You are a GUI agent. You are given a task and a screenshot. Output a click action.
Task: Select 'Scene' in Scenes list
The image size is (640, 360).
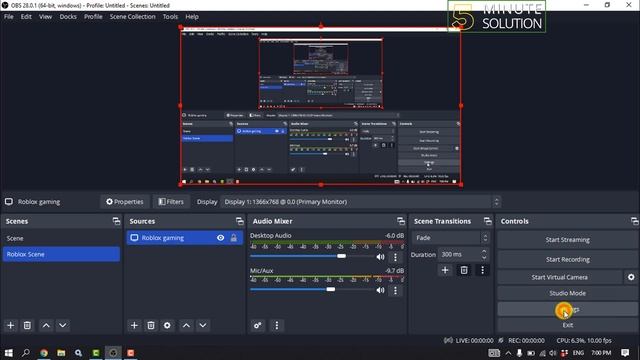pos(61,238)
